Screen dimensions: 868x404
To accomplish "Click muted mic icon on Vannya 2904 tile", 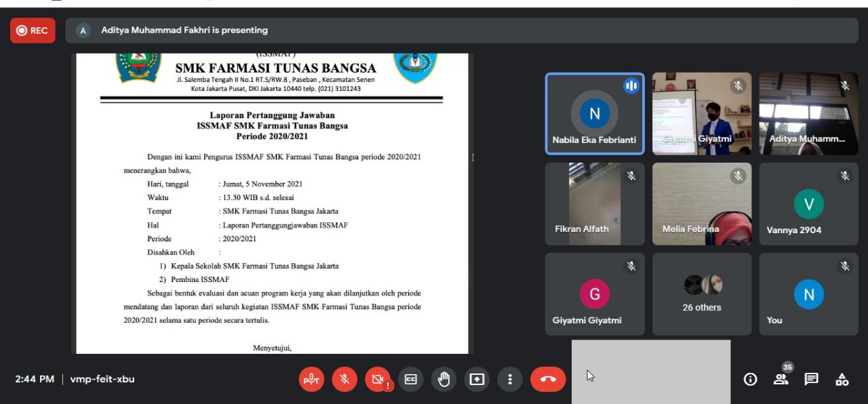I will tap(845, 176).
